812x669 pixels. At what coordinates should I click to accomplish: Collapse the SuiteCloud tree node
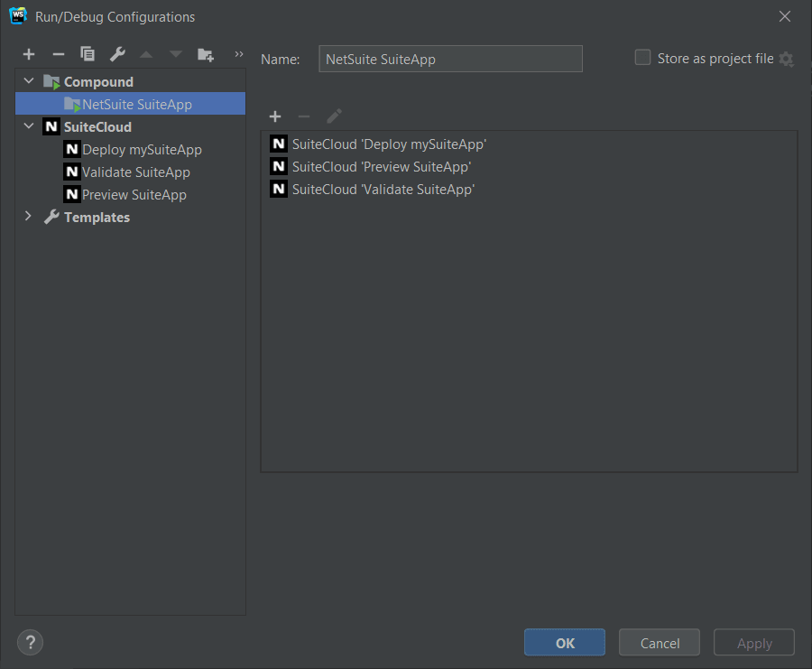click(29, 125)
